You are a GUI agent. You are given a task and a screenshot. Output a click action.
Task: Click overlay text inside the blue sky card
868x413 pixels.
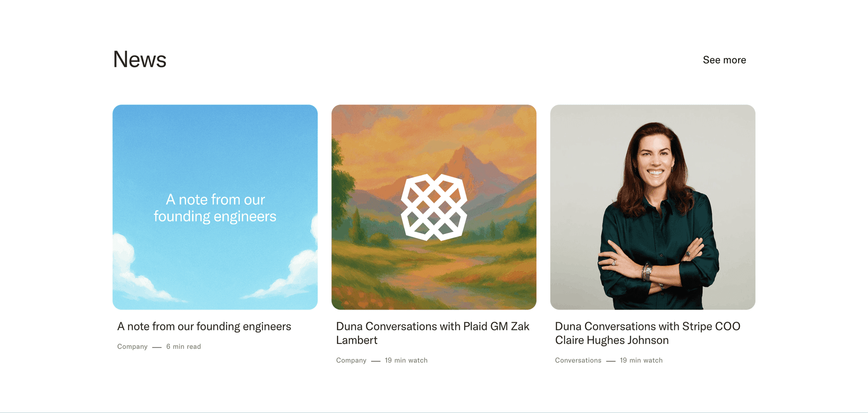pos(215,208)
